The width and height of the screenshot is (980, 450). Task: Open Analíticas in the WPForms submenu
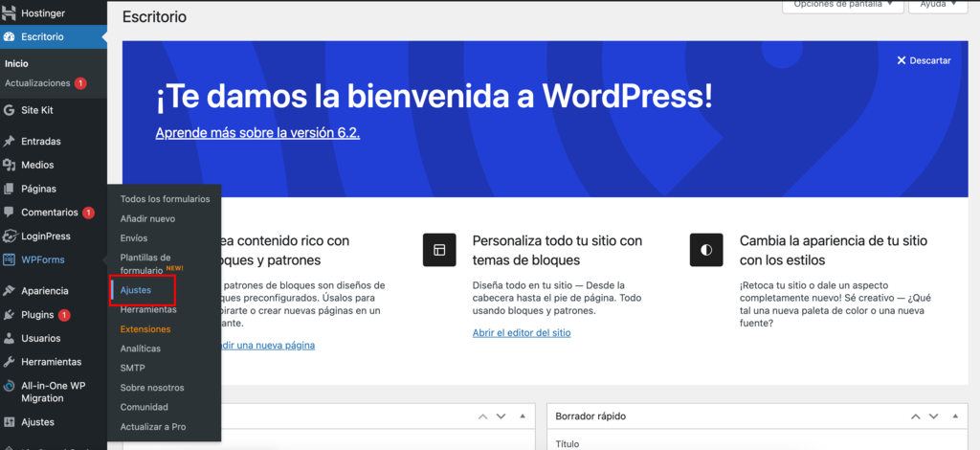(140, 349)
